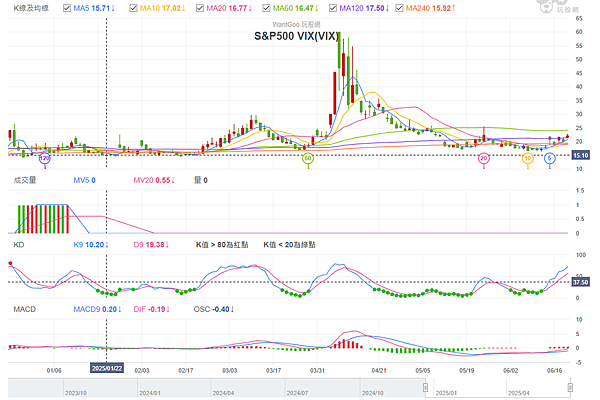
Task: Toggle the MA60 checkbox
Action: coord(266,8)
